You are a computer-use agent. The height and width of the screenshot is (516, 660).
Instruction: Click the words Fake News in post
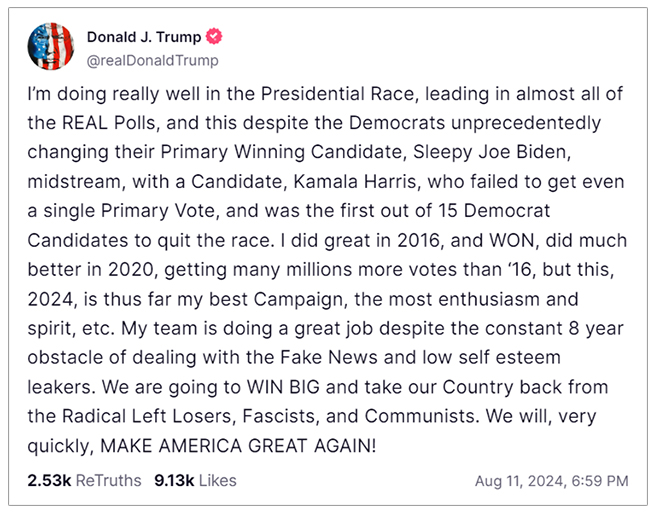pyautogui.click(x=329, y=357)
